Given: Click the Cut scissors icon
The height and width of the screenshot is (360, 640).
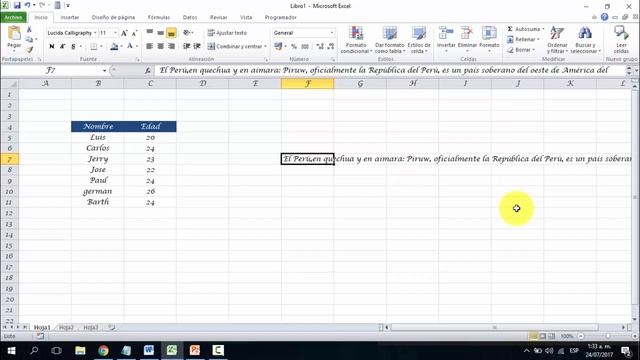Looking at the screenshot, I should tap(29, 29).
